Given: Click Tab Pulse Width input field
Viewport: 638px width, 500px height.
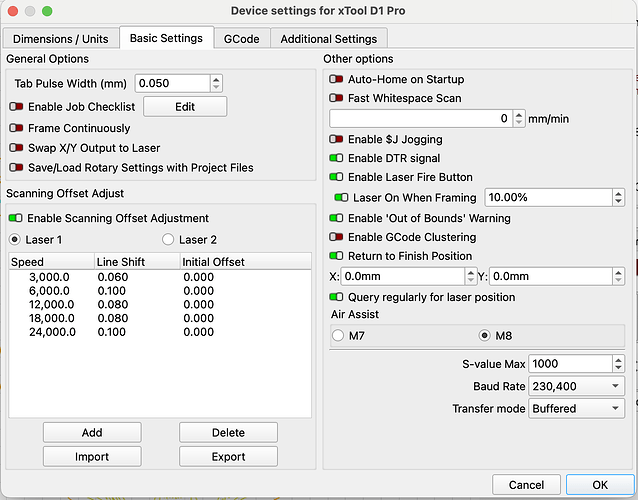Looking at the screenshot, I should point(173,83).
